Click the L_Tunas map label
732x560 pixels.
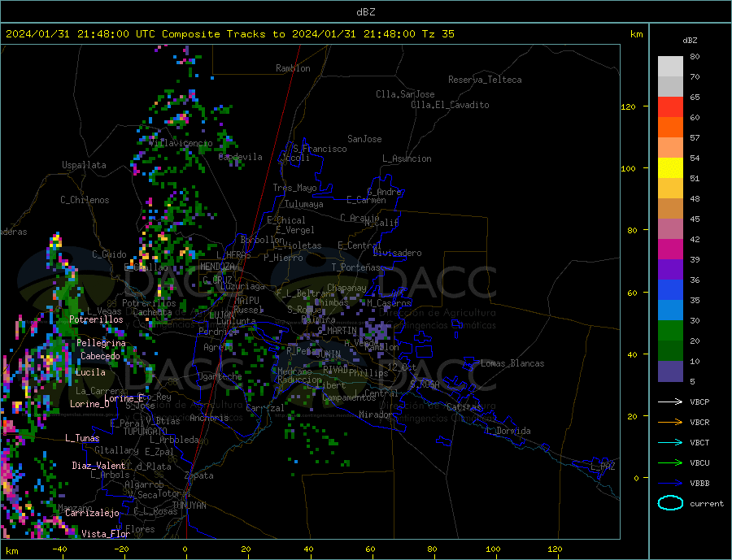(x=82, y=438)
